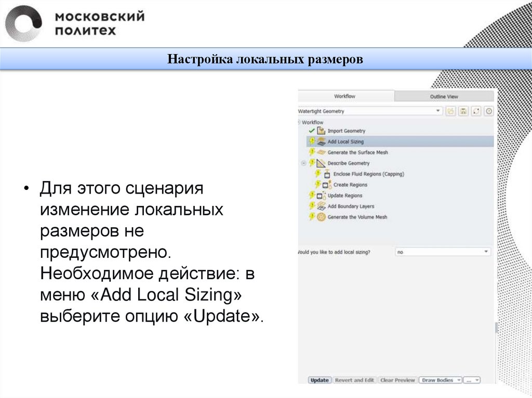Click the reset workflow icon
Screen dimensions: 532x398
pos(476,111)
